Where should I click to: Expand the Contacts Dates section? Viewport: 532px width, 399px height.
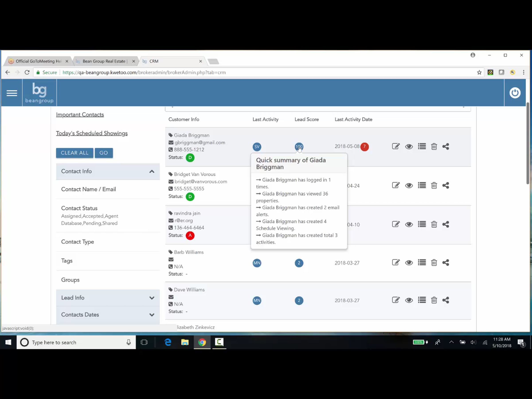pos(152,315)
